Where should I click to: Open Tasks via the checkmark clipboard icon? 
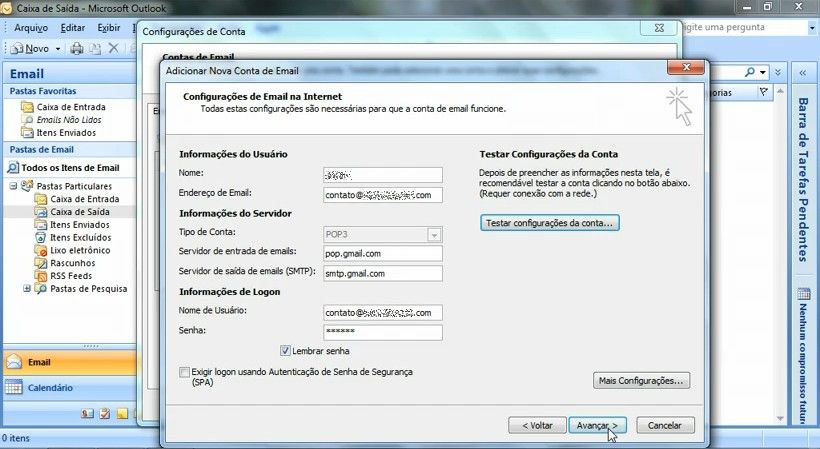point(104,413)
